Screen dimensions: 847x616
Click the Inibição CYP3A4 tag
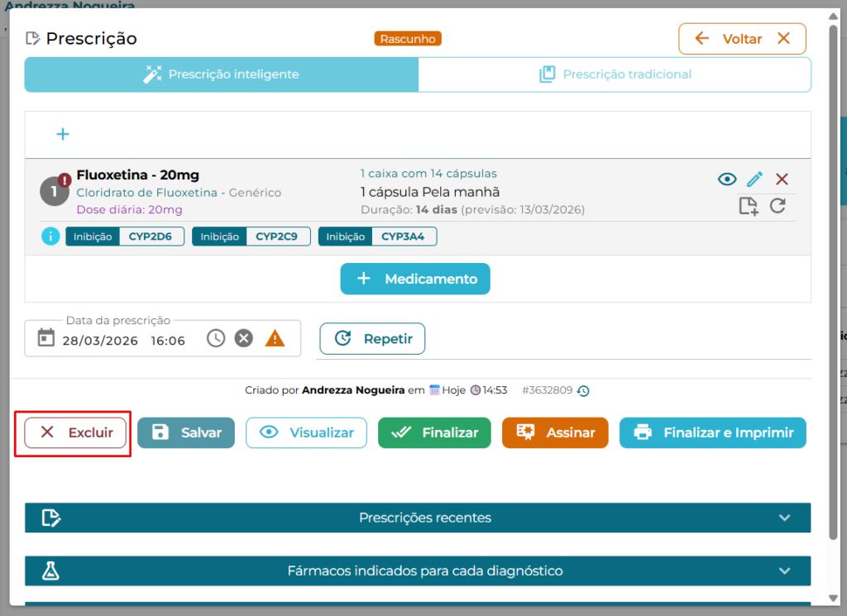click(377, 236)
